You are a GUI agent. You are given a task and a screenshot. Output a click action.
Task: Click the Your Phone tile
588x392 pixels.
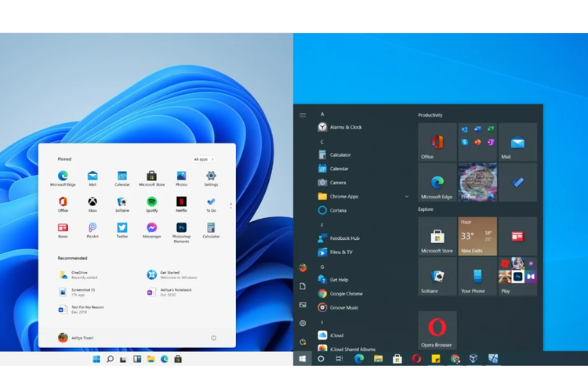tap(477, 277)
